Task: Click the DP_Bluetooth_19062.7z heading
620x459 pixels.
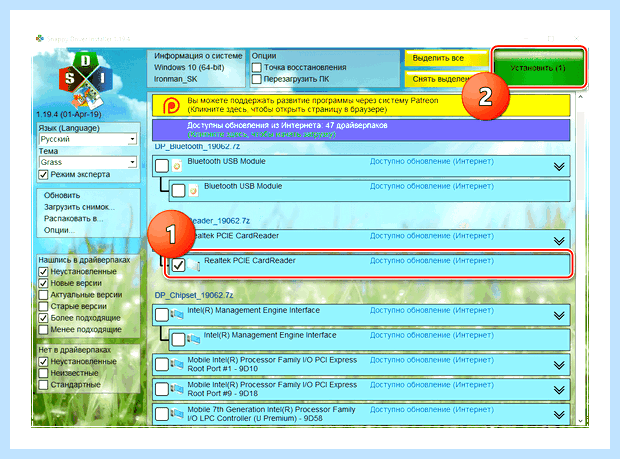Action: (197, 146)
